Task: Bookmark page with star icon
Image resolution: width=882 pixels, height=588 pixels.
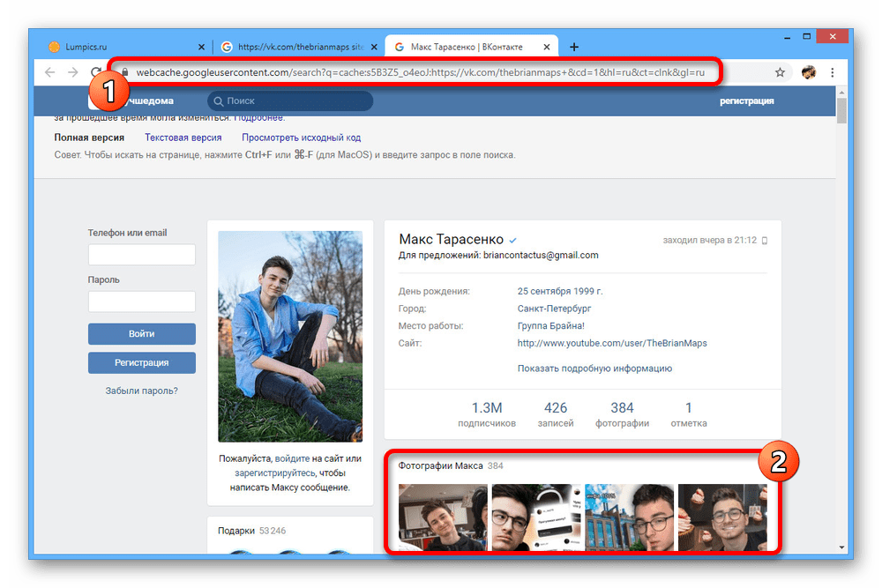Action: (780, 72)
